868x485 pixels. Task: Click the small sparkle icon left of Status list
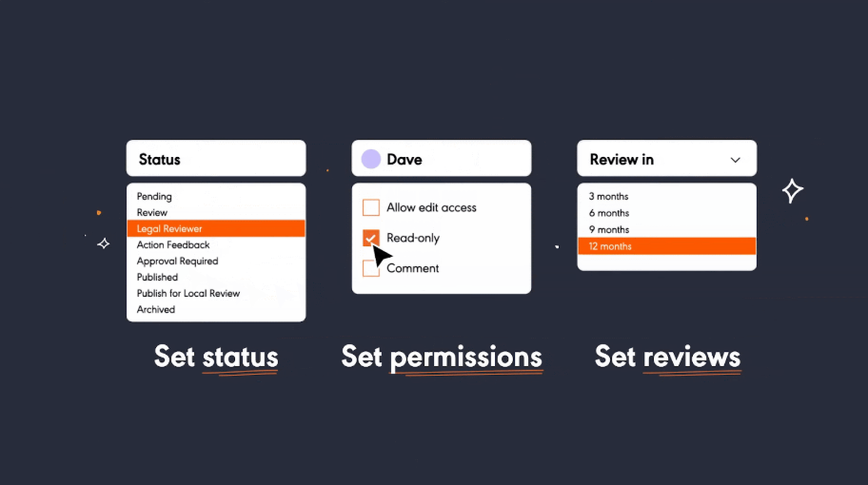click(x=104, y=243)
